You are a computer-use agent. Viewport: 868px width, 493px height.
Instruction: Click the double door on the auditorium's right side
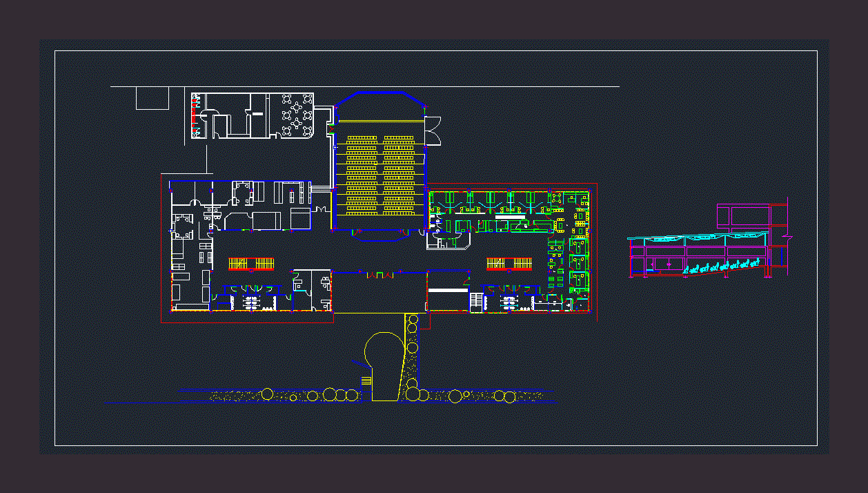click(x=433, y=131)
